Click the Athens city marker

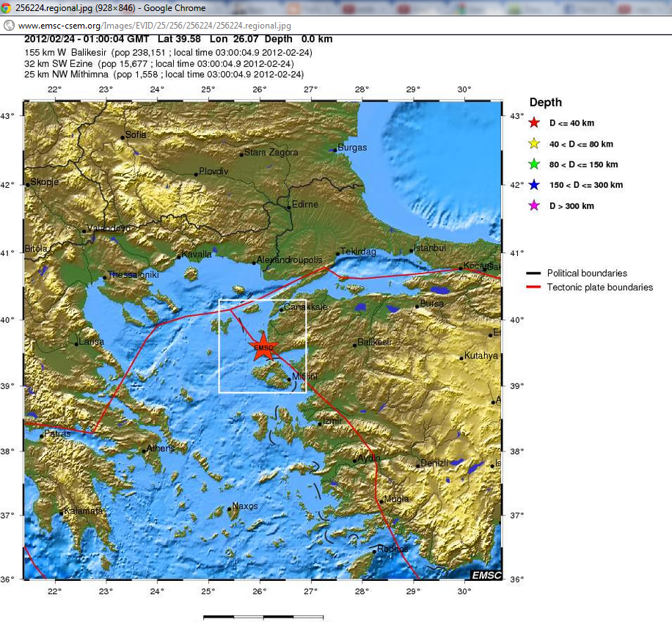click(x=144, y=451)
